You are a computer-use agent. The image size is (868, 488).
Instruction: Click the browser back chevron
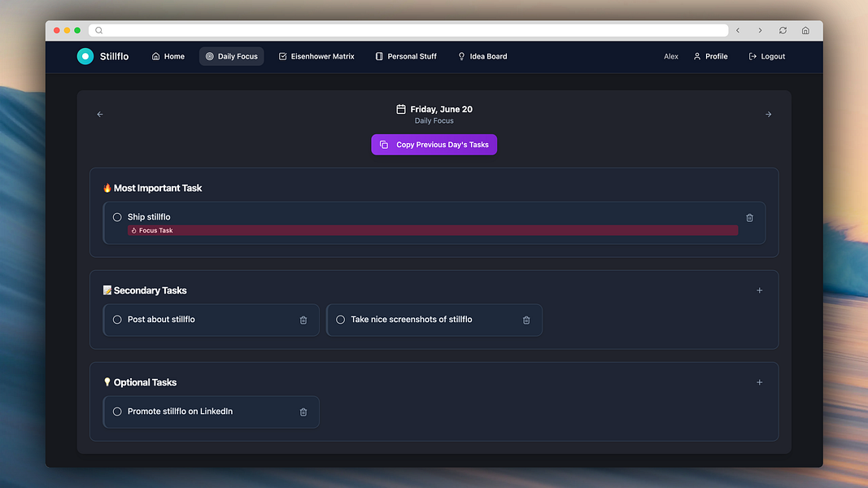click(738, 30)
